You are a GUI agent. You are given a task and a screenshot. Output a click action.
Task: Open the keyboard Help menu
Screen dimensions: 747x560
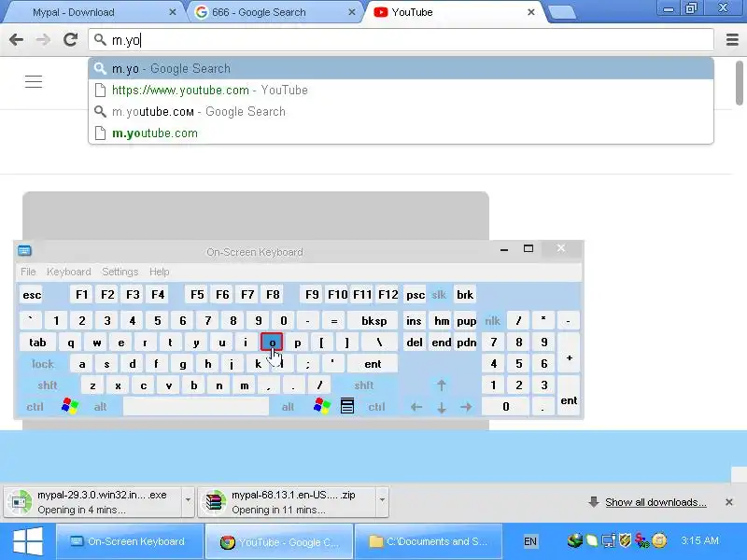159,272
